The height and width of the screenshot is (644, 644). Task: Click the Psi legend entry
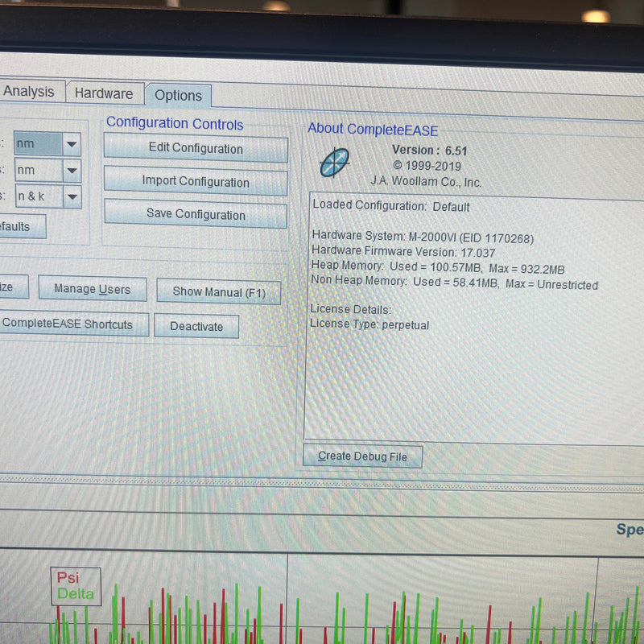click(x=68, y=578)
